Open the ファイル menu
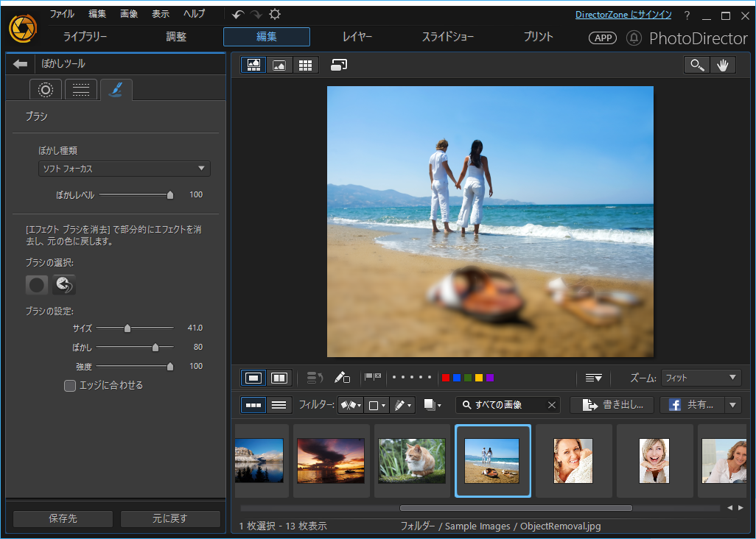 pyautogui.click(x=62, y=14)
